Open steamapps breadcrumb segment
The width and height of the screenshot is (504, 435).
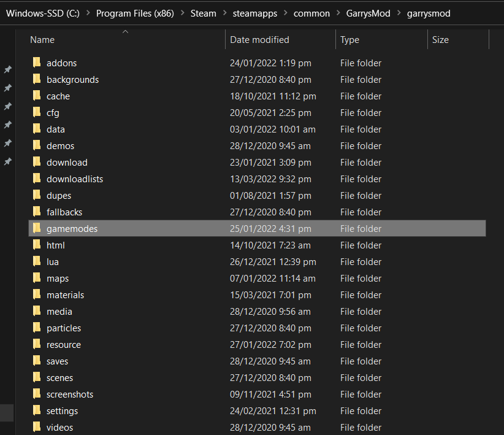255,13
